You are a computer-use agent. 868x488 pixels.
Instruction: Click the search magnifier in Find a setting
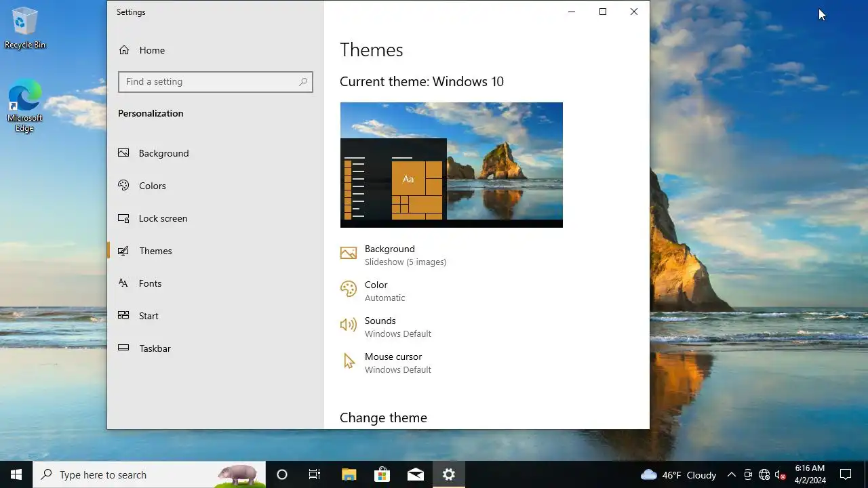pyautogui.click(x=303, y=82)
